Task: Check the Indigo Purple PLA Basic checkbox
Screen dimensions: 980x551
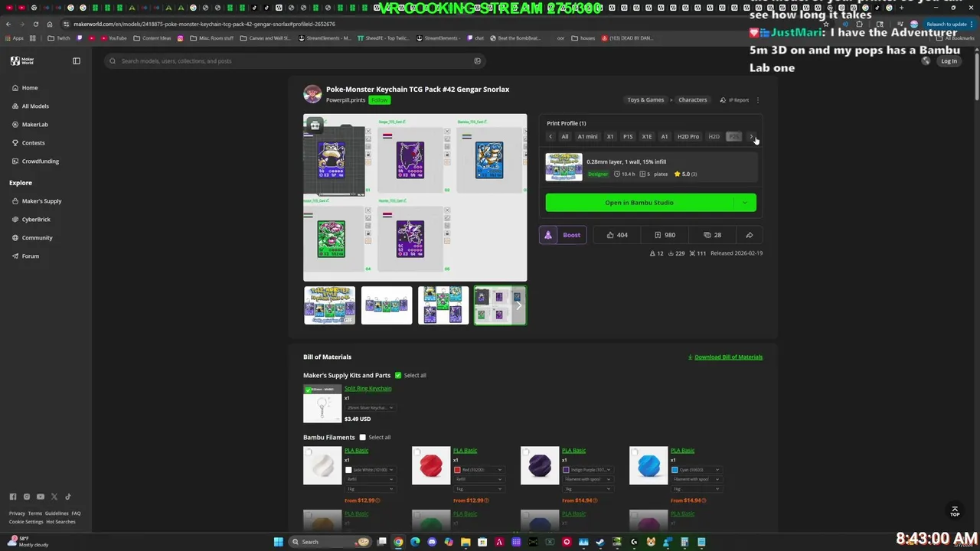Action: [x=526, y=452]
